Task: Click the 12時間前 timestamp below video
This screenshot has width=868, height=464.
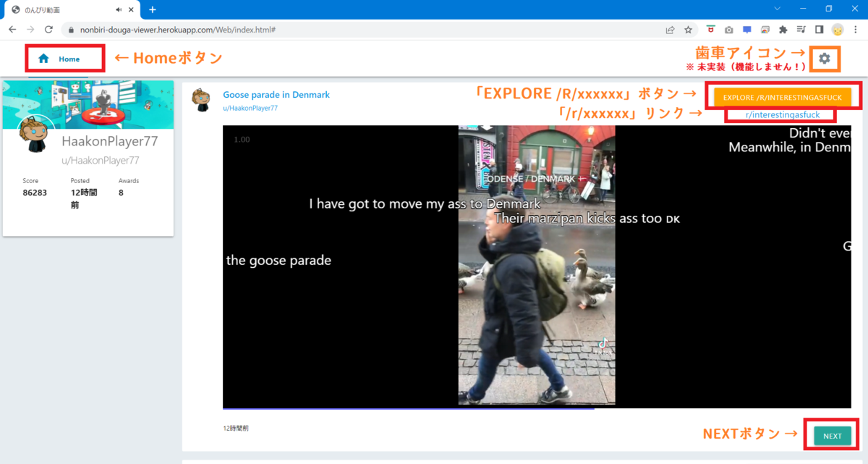Action: click(x=236, y=429)
